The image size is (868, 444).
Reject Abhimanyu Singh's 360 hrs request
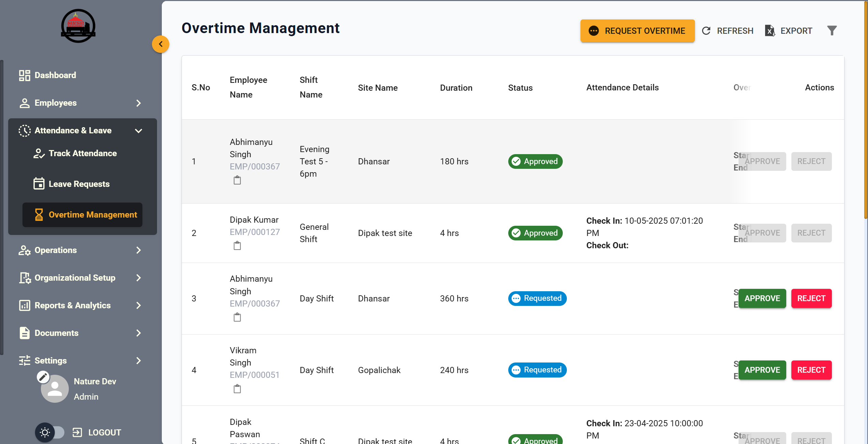[x=811, y=298]
